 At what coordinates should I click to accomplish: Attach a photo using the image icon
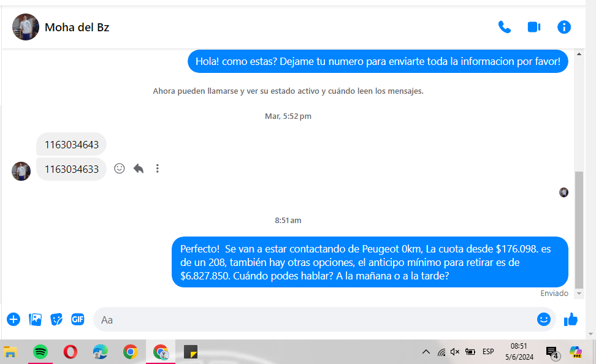pos(36,319)
